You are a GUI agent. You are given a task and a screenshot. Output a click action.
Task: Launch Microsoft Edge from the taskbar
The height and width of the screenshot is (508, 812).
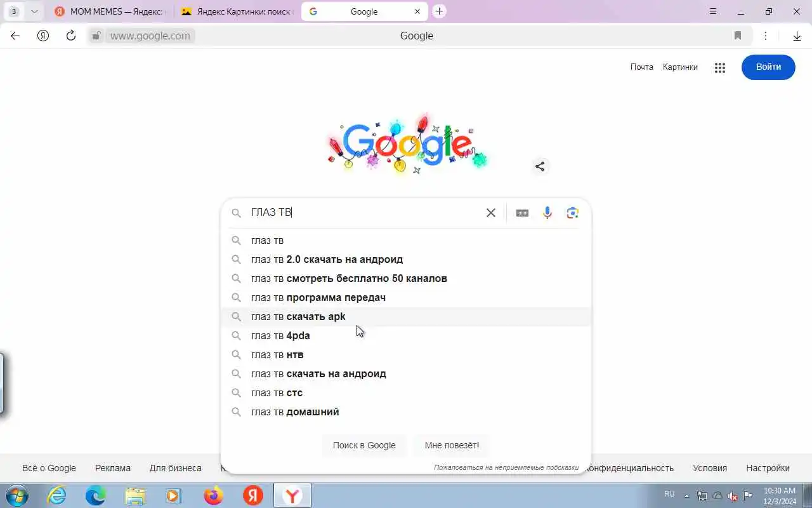[96, 495]
